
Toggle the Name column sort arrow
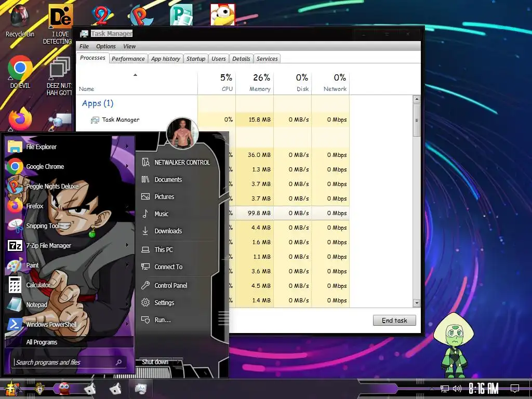tap(136, 75)
